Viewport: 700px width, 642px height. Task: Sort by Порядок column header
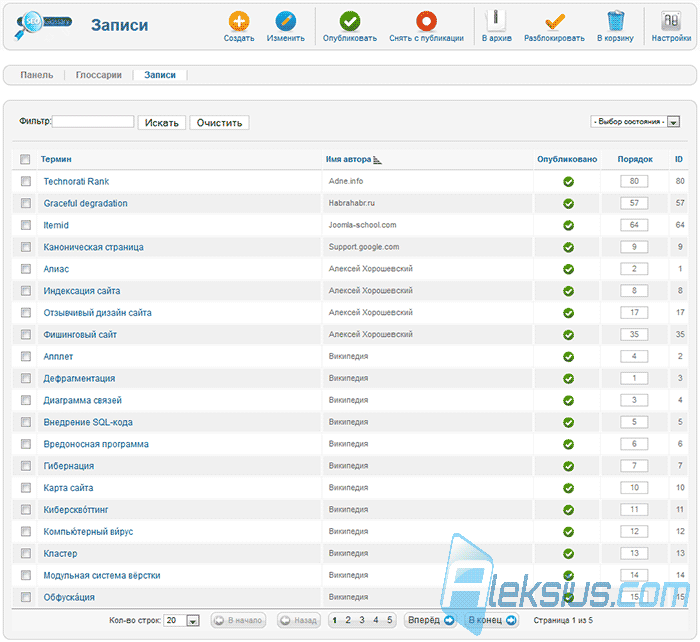(x=635, y=159)
